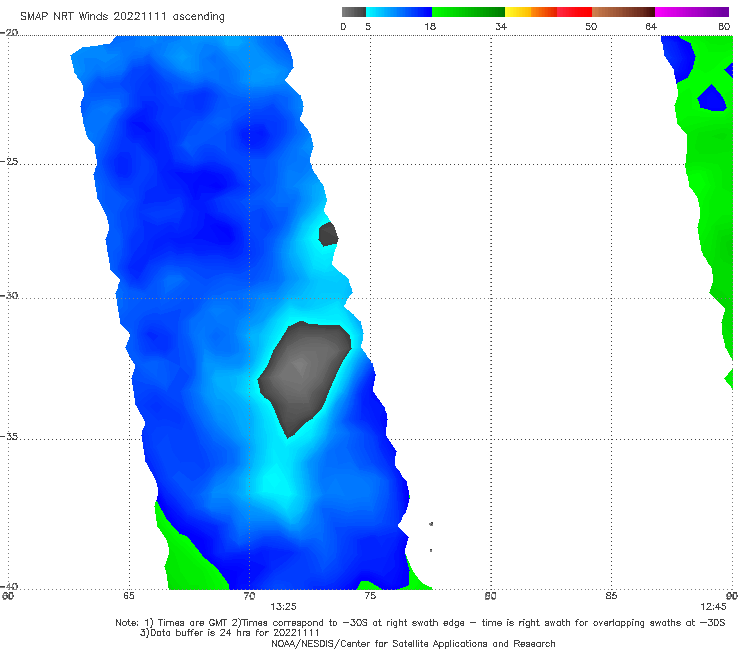Click the color scale label '34'
This screenshot has width=740, height=650.
coord(501,26)
